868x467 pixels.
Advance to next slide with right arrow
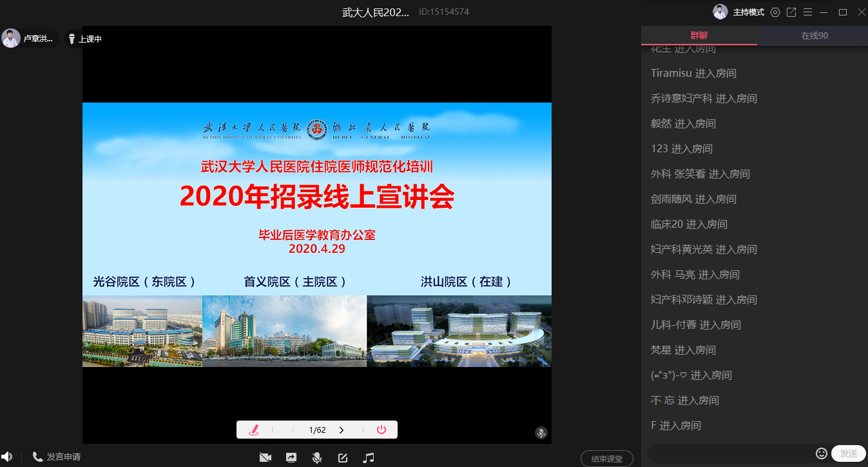coord(342,430)
